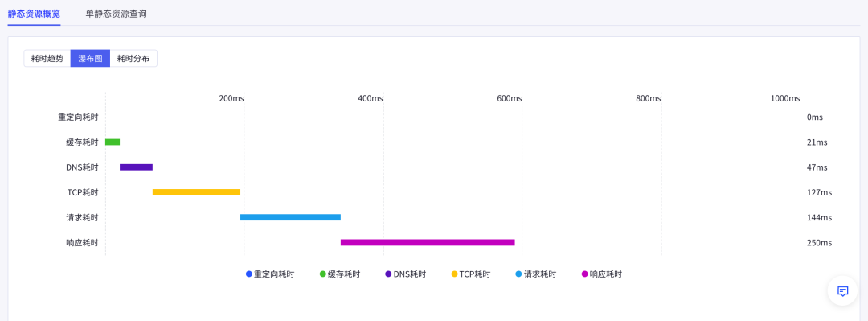Viewport: 868px width, 321px height.
Task: Click the 600ms axis marker
Action: [510, 98]
